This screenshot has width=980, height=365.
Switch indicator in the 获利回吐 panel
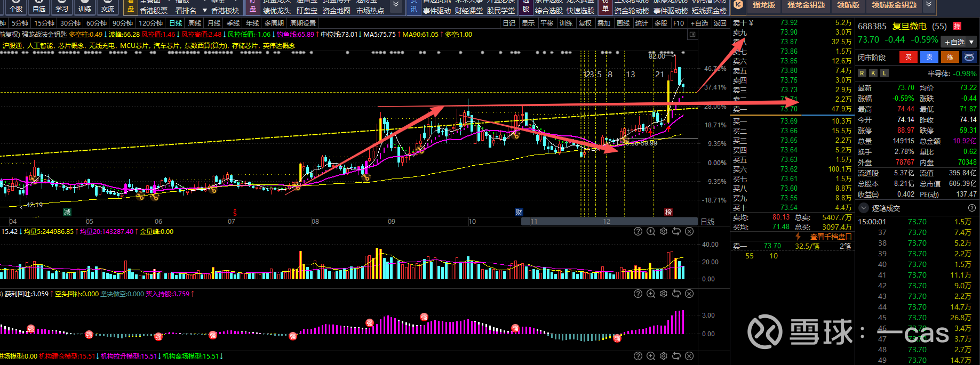point(676,294)
